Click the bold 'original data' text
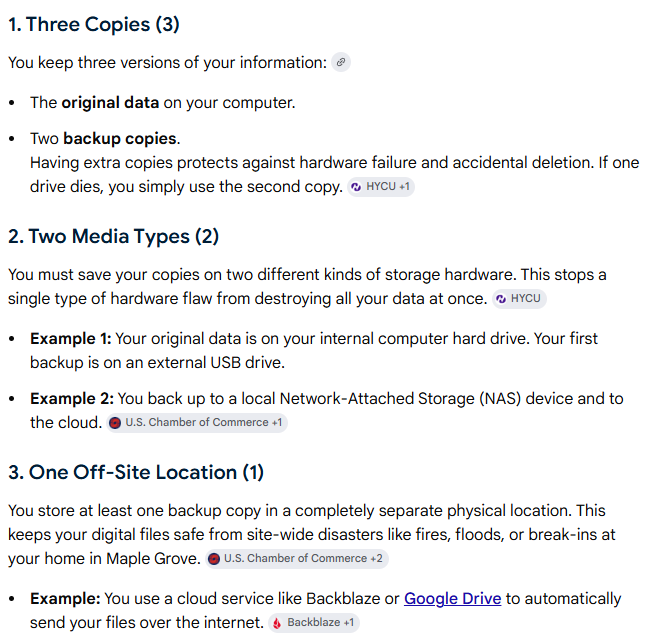The image size is (648, 637). pyautogui.click(x=110, y=103)
